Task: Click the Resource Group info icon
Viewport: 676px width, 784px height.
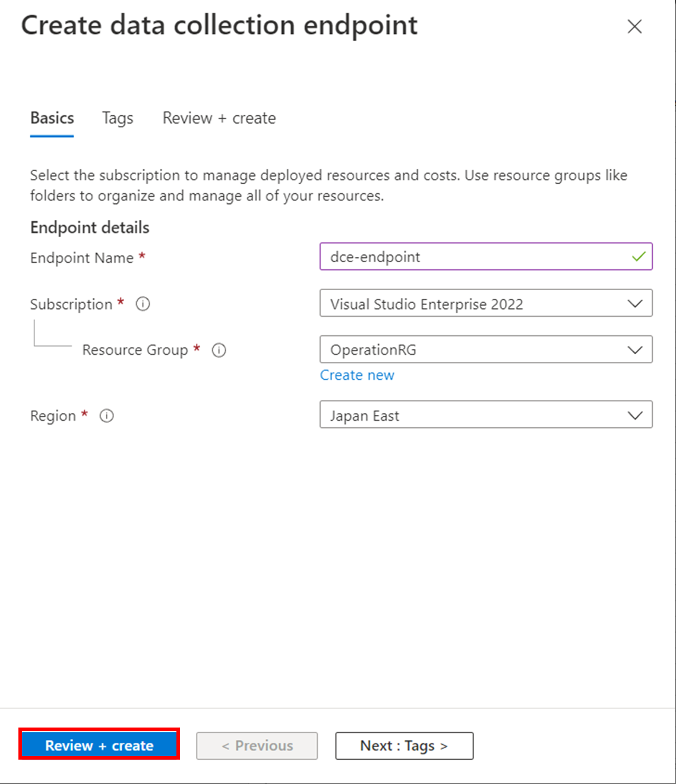Action: pyautogui.click(x=219, y=350)
